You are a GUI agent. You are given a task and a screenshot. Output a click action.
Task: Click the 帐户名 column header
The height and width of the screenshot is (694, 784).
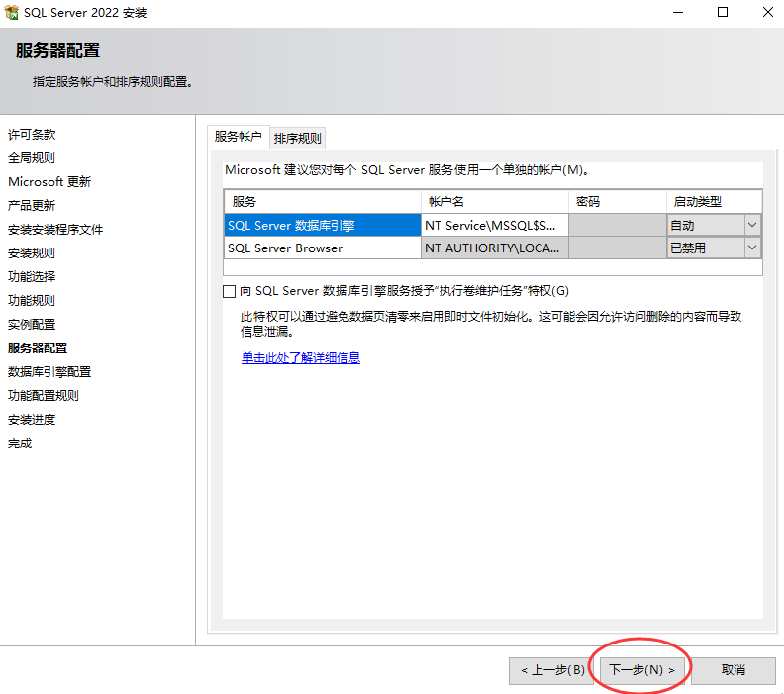pyautogui.click(x=495, y=202)
